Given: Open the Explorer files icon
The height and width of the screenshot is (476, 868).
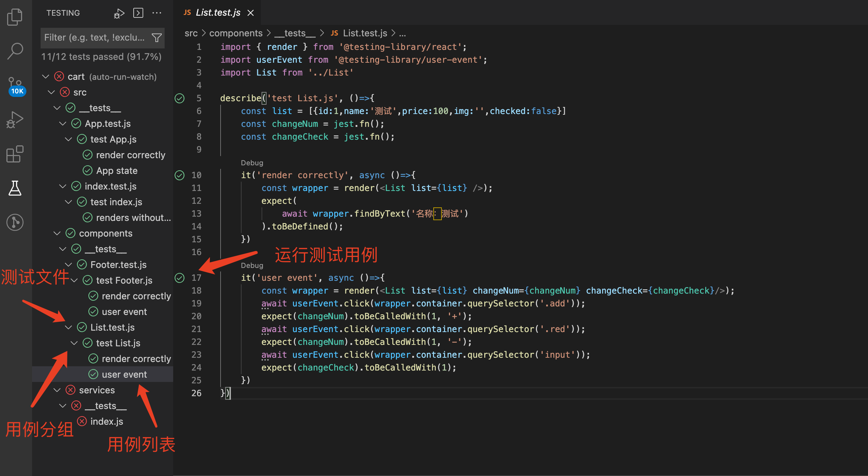Looking at the screenshot, I should (x=15, y=17).
